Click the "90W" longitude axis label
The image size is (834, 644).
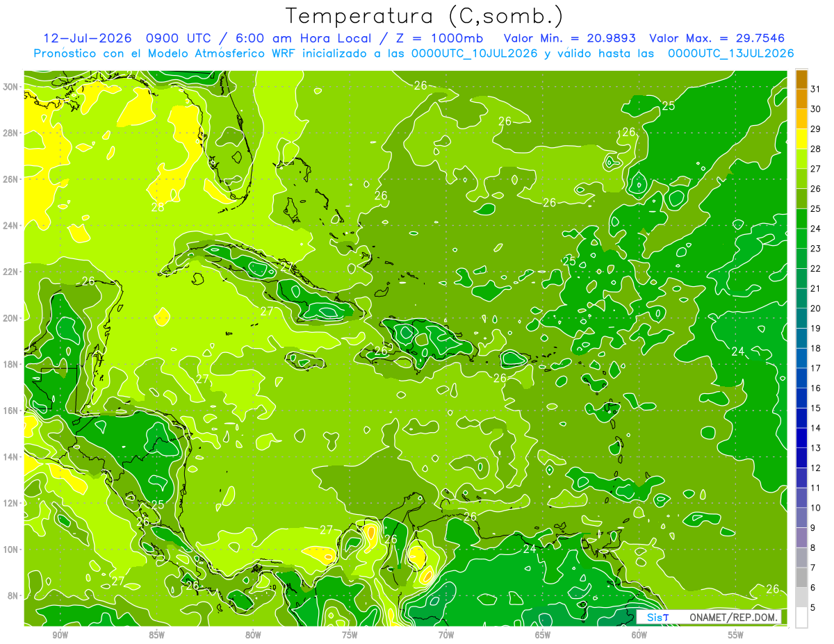(x=60, y=634)
